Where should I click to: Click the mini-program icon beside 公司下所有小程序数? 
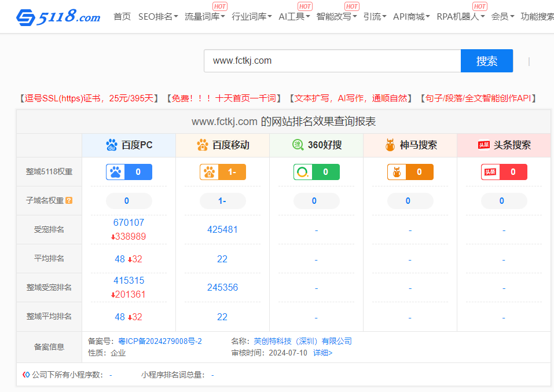click(26, 375)
